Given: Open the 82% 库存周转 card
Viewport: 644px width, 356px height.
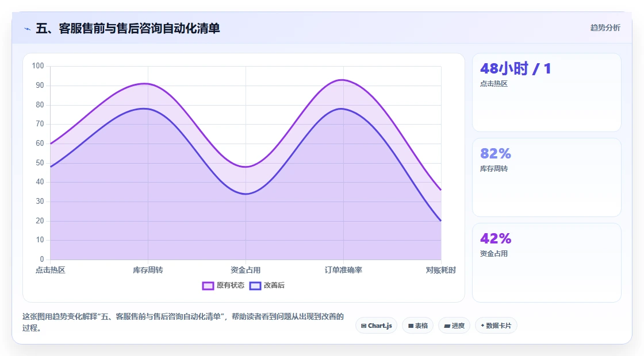Looking at the screenshot, I should pyautogui.click(x=547, y=177).
